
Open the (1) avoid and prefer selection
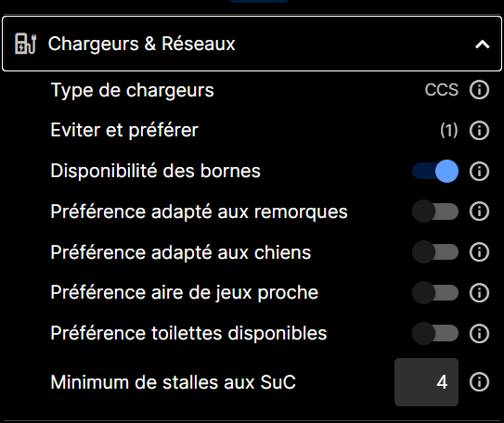point(449,131)
